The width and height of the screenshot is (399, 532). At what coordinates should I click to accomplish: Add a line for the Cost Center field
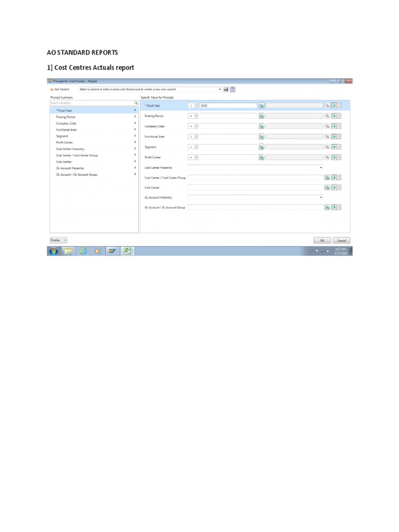[334, 187]
